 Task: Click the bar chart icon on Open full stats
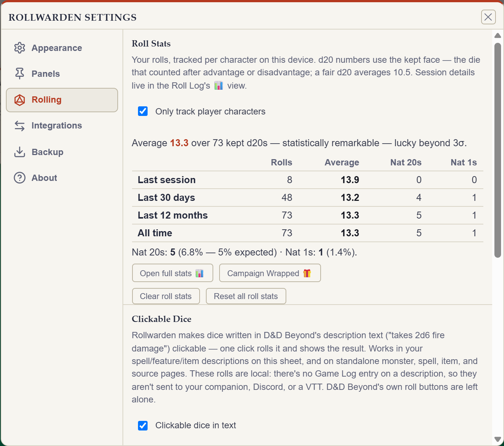[200, 273]
